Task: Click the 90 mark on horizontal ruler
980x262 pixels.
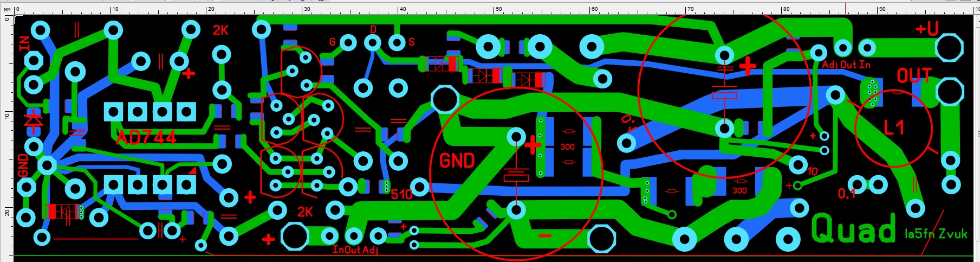Action: coord(882,9)
